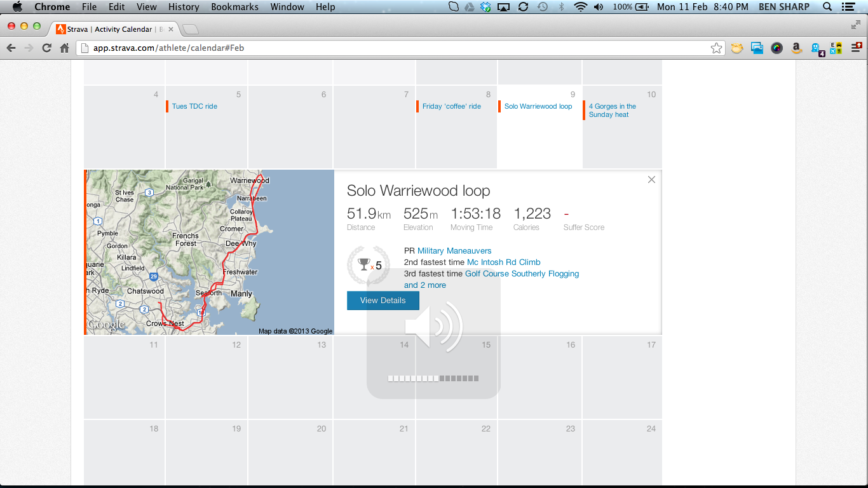
Task: Click the back navigation arrow
Action: [11, 48]
